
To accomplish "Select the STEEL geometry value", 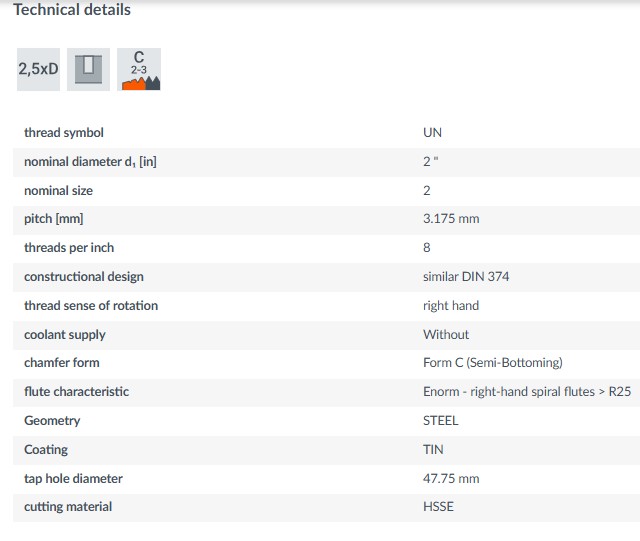I will point(440,421).
